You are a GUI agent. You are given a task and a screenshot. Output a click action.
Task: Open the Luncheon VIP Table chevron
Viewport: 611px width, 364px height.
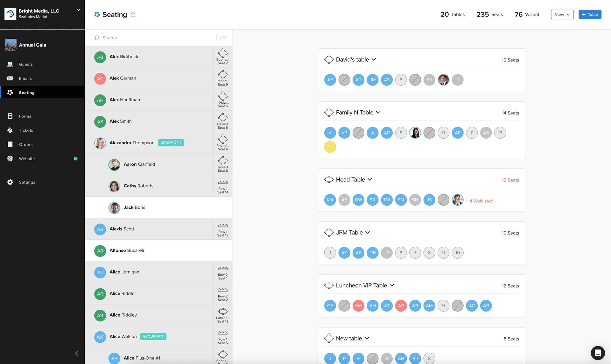tap(392, 285)
